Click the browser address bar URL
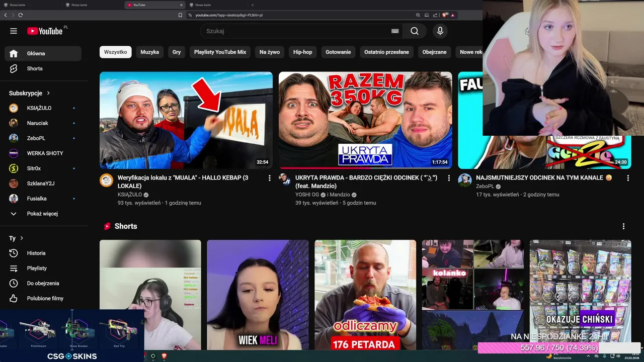 (x=229, y=15)
